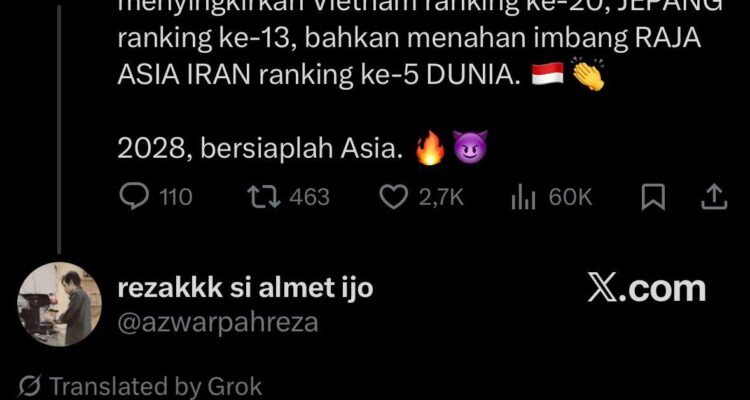Viewport: 750px width, 400px height.
Task: Click the Translated by Grok label
Action: [x=156, y=387]
